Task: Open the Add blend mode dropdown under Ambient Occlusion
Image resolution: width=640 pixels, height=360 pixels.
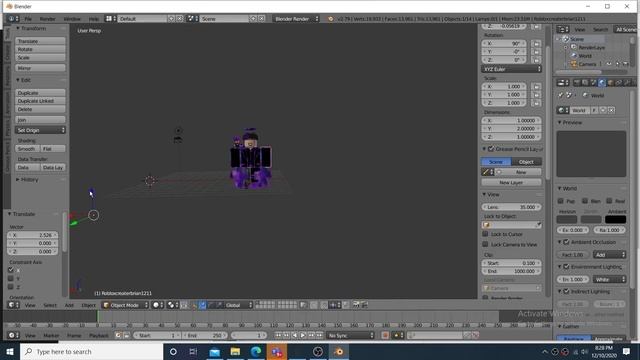Action: click(609, 255)
